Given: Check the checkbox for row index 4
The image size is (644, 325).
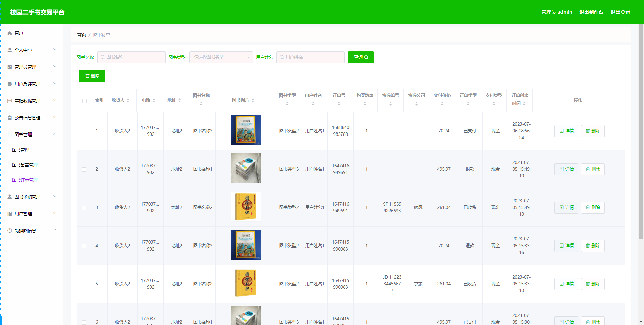Looking at the screenshot, I should tap(84, 246).
